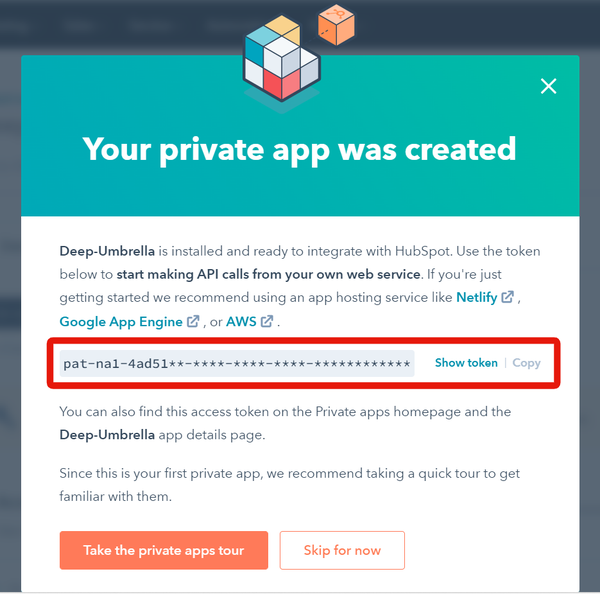Image resolution: width=600 pixels, height=594 pixels.
Task: Click the bold Deep-Umbrella name before 'is installed'
Action: tap(107, 251)
